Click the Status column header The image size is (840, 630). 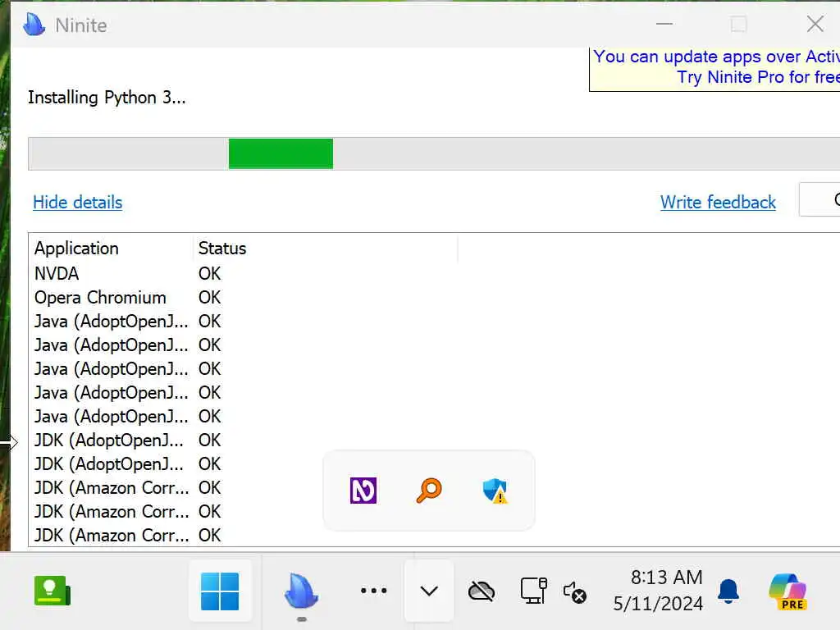point(325,248)
